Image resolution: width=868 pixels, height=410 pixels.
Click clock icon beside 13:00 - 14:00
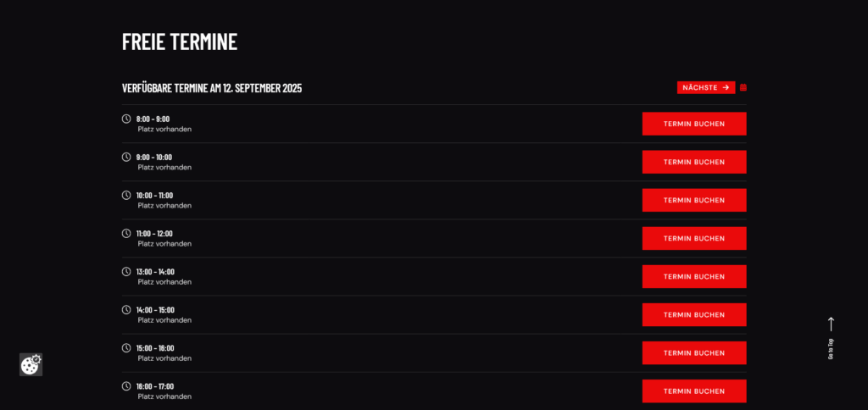(x=126, y=271)
